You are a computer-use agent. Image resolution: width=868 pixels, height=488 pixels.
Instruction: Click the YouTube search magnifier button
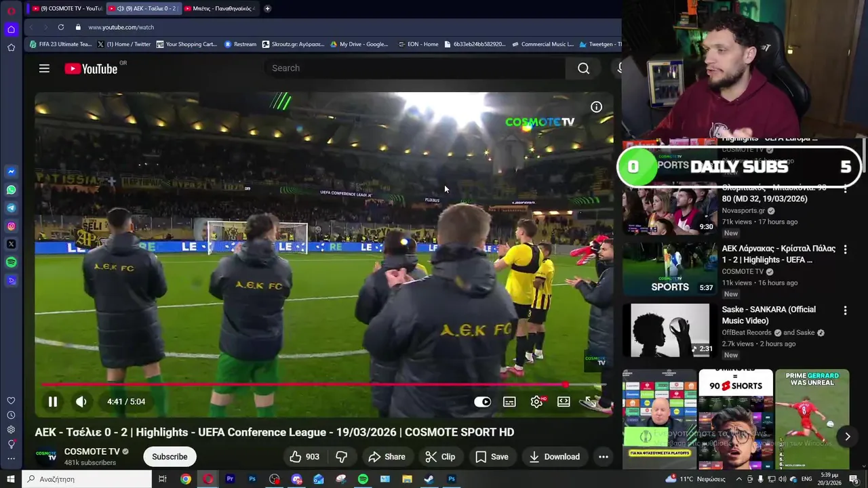583,68
